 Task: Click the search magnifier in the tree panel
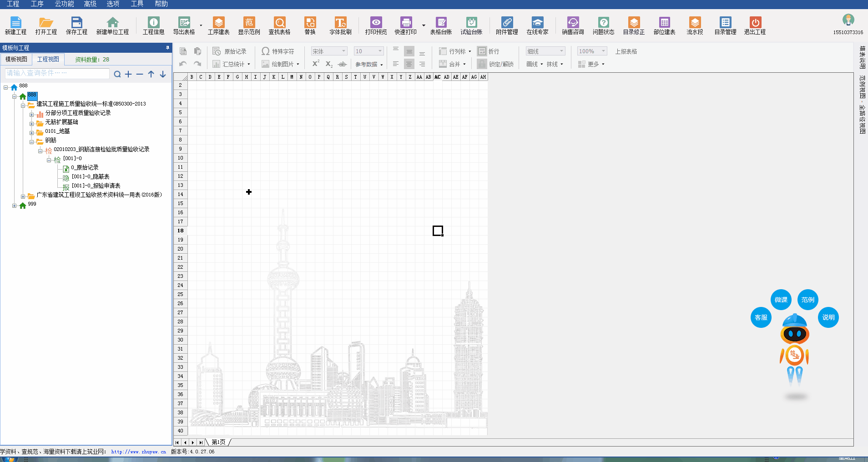(x=117, y=74)
